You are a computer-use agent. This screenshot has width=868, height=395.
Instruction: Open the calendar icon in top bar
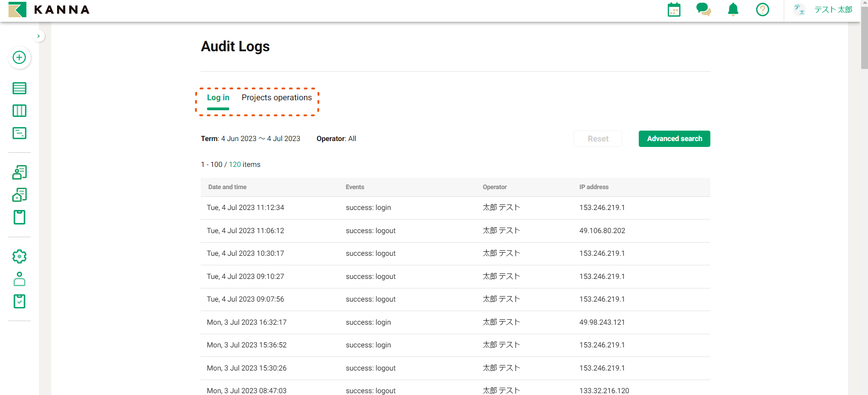point(674,10)
